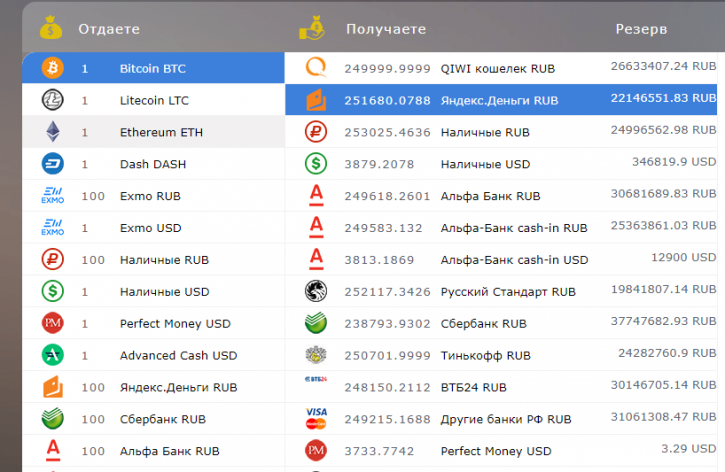Image resolution: width=725 pixels, height=472 pixels.
Task: Select 'Альфа-Банк cash-in USD' to receive
Action: tap(501, 259)
